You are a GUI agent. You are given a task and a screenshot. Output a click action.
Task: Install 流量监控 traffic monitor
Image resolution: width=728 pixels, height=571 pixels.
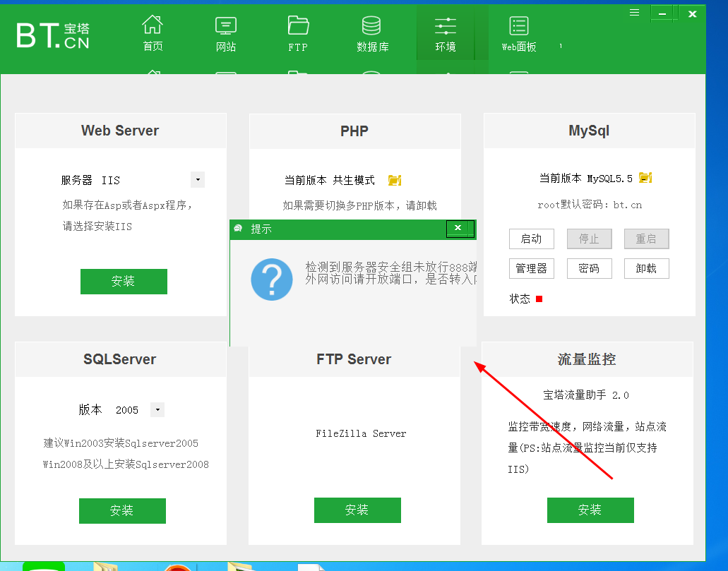pos(590,510)
